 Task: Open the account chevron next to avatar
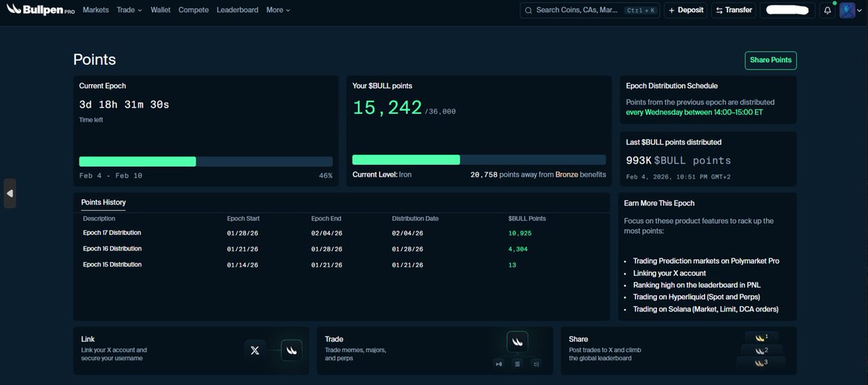859,10
